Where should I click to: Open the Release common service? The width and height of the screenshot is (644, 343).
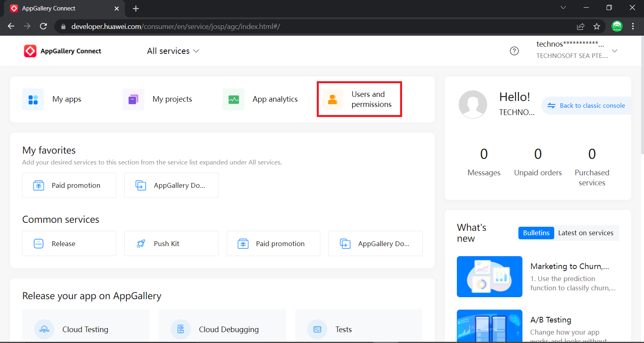click(x=69, y=244)
